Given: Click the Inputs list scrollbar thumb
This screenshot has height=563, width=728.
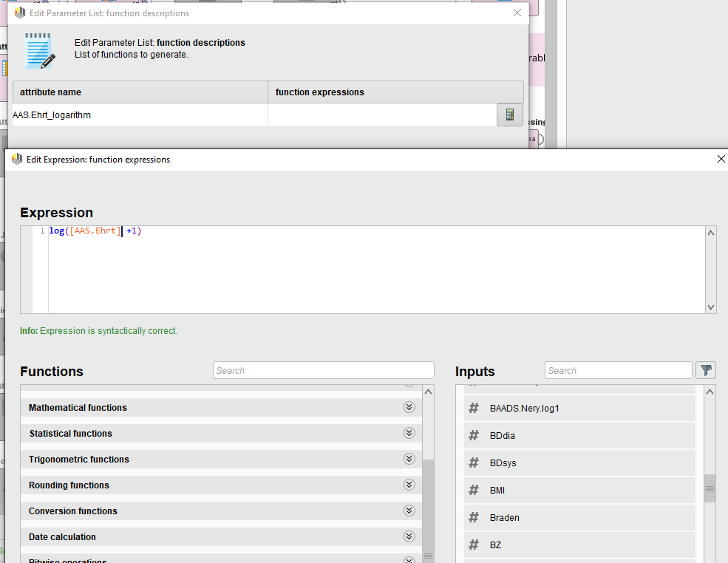Looking at the screenshot, I should (710, 488).
